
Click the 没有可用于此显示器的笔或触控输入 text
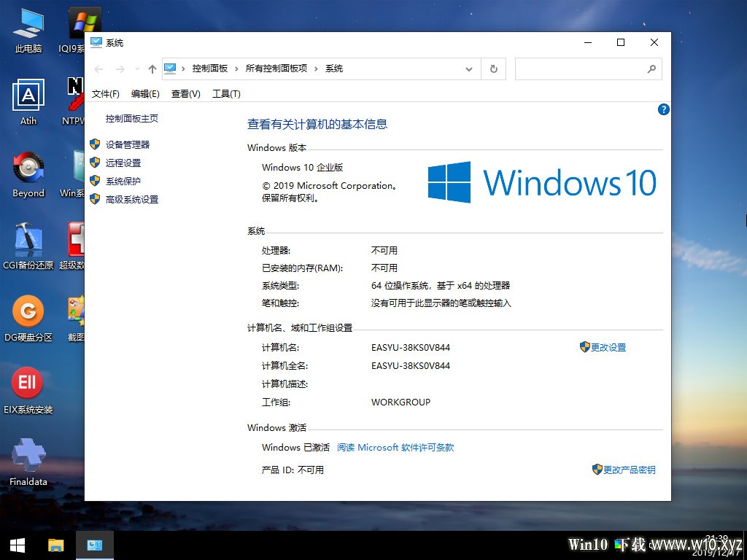[x=441, y=303]
